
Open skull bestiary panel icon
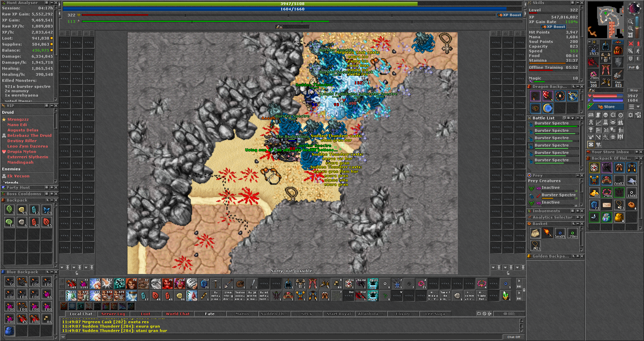coord(605,115)
